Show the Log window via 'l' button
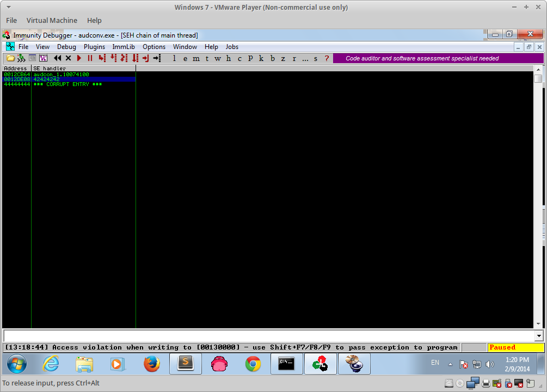 (x=174, y=58)
